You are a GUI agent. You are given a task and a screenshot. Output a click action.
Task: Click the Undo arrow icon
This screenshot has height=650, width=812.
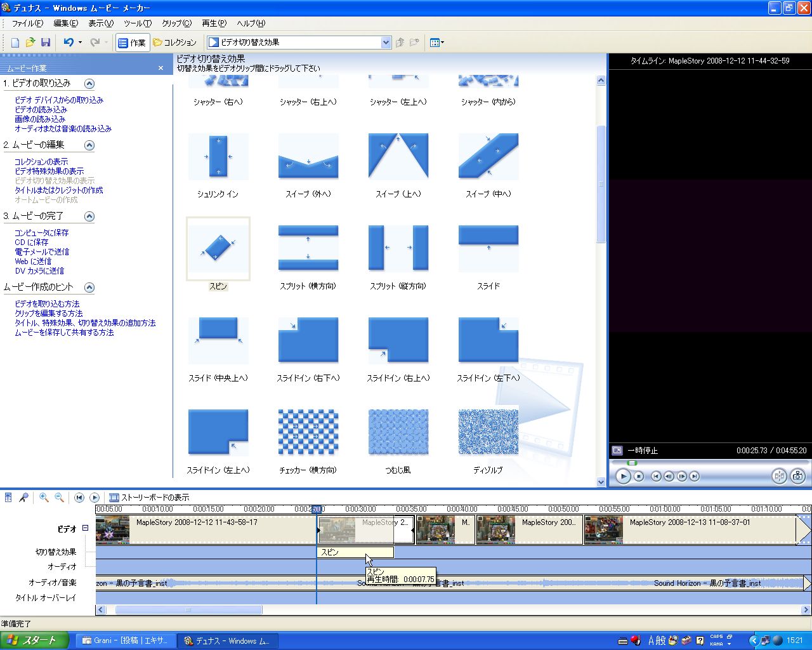point(69,43)
